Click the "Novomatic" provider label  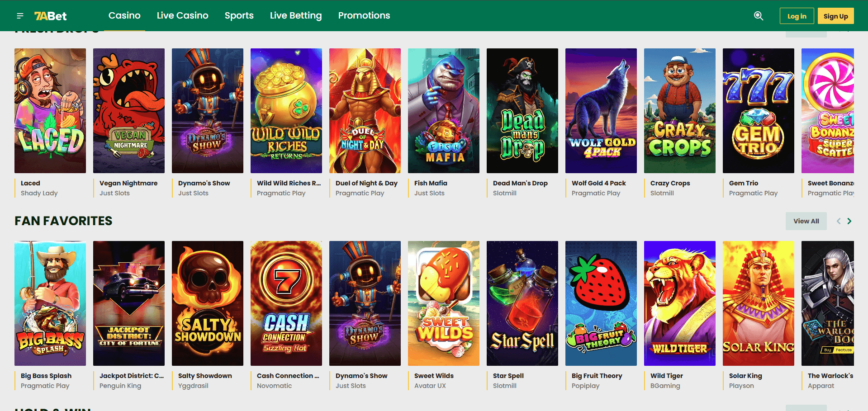click(275, 386)
